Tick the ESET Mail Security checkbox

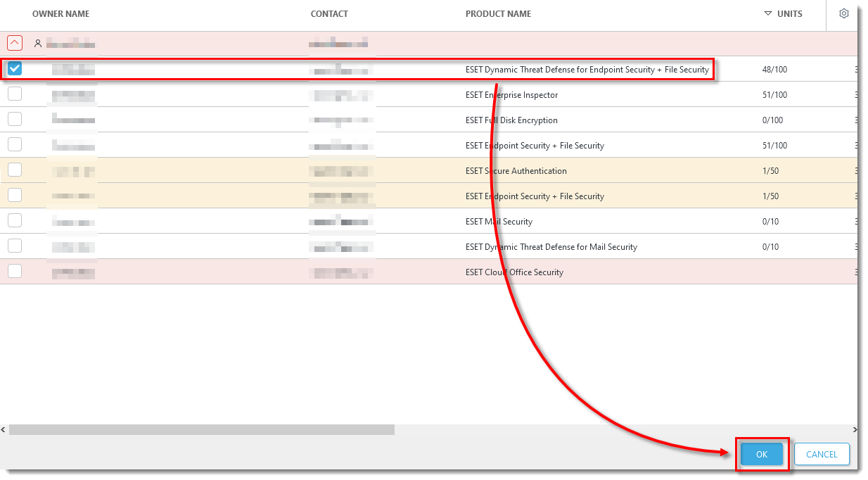click(15, 220)
